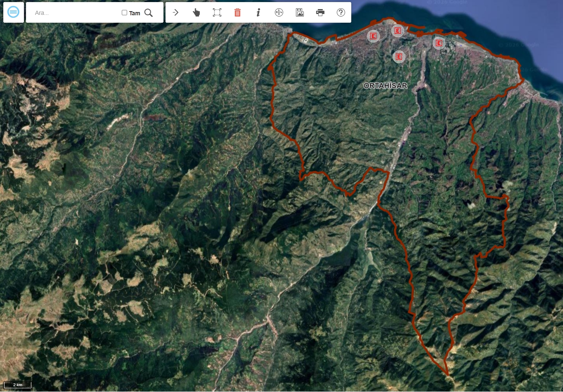Viewport: 563px width, 392px height.
Task: Activate the pointing hand select tool
Action: [196, 12]
